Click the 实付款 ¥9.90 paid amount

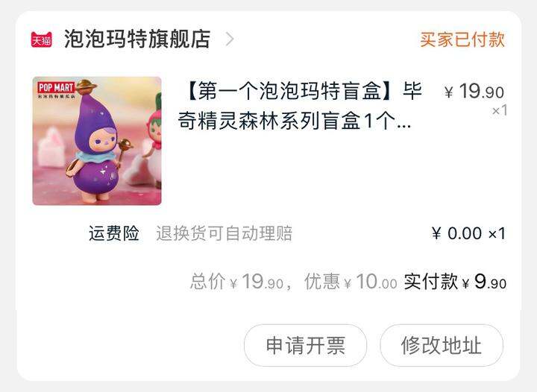[x=455, y=282]
